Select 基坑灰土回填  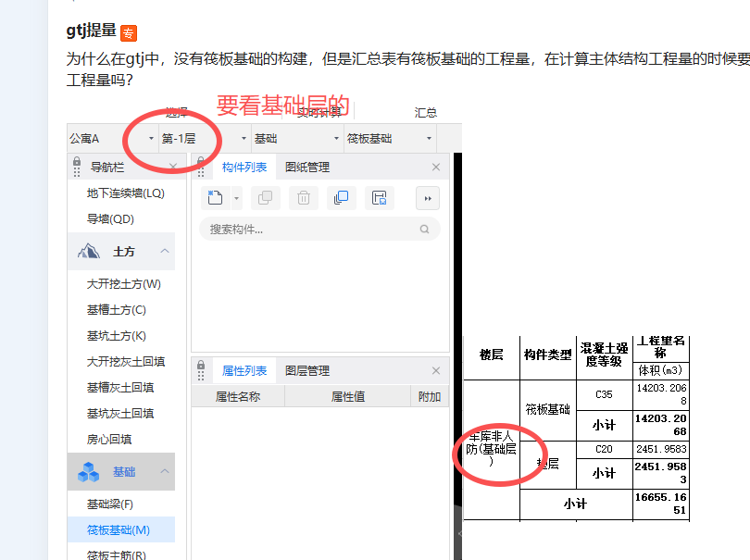120,413
